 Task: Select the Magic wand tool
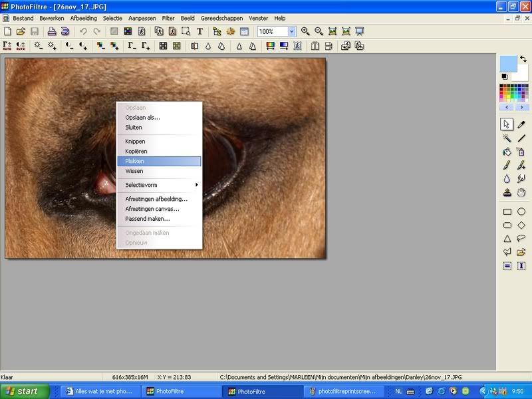coord(507,138)
